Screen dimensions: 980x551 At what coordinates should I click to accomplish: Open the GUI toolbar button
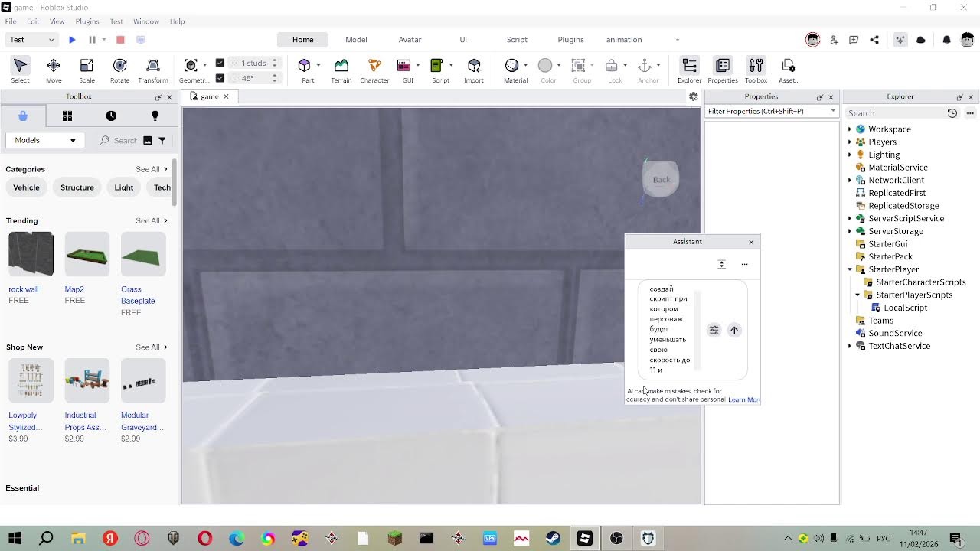pos(404,70)
